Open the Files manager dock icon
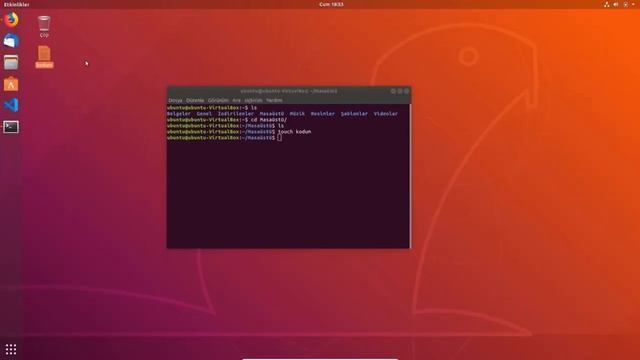Image resolution: width=640 pixels, height=360 pixels. 11,62
